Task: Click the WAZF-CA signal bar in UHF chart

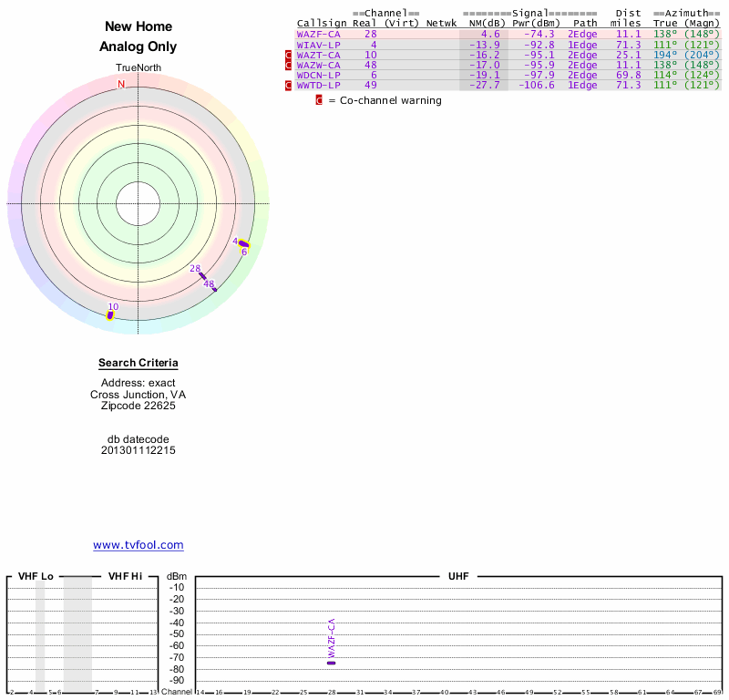Action: (x=332, y=662)
